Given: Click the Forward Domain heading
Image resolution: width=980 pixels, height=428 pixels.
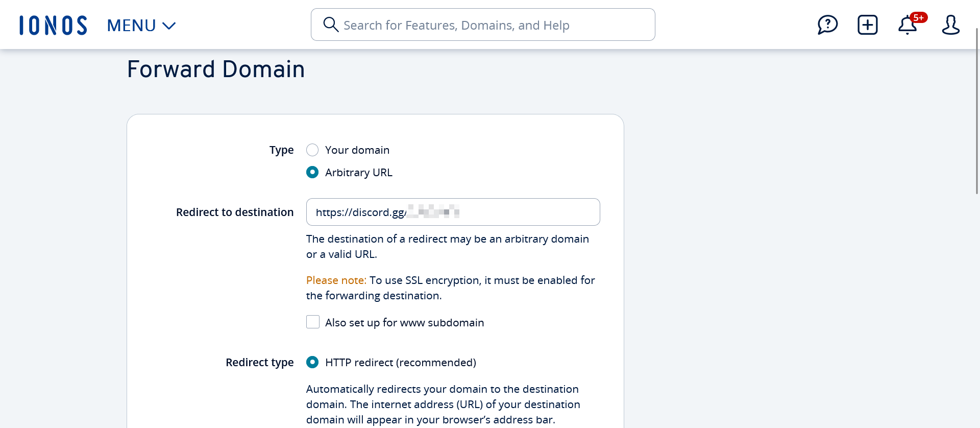Looking at the screenshot, I should (216, 69).
